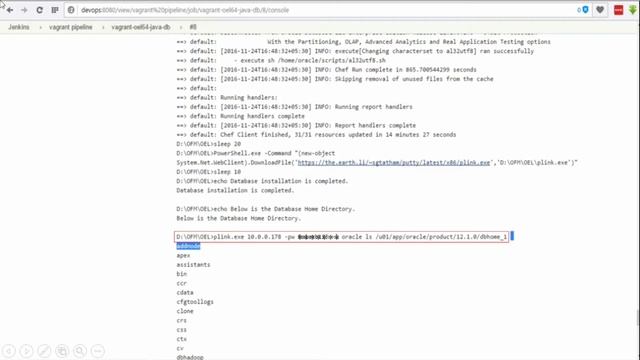Click the site info icon in address bar
This screenshot has height=360, width=640.
coord(71,10)
